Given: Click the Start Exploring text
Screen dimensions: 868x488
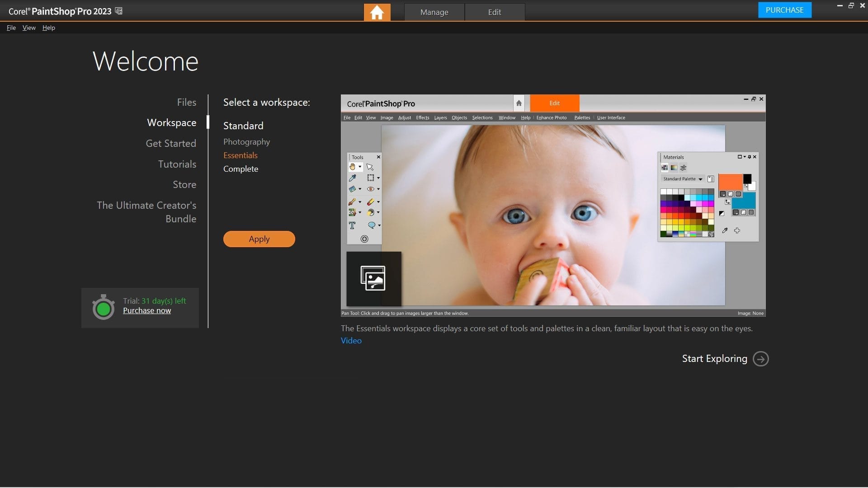Looking at the screenshot, I should 714,359.
